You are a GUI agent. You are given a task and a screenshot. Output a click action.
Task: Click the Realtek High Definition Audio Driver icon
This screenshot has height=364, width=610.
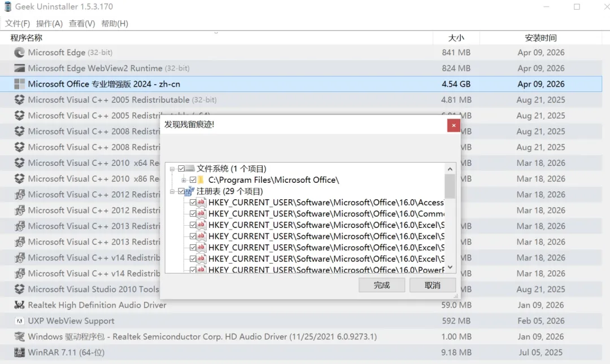point(19,305)
